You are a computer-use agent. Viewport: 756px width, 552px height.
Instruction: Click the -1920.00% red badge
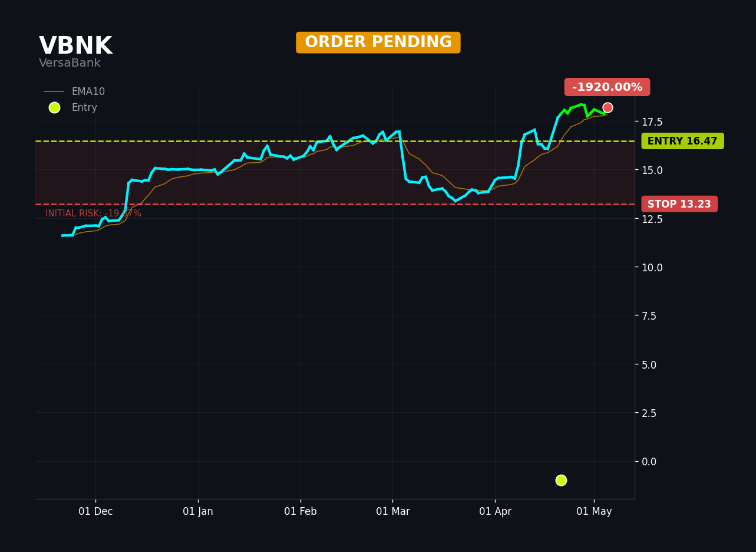[608, 87]
